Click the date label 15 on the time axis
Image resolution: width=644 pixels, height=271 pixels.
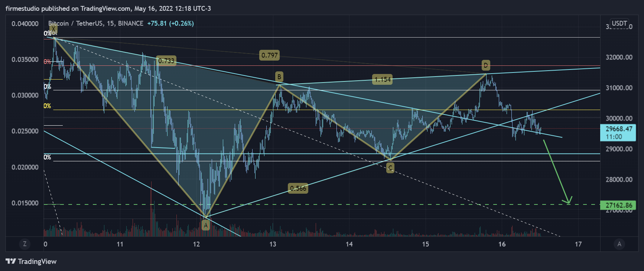point(426,244)
